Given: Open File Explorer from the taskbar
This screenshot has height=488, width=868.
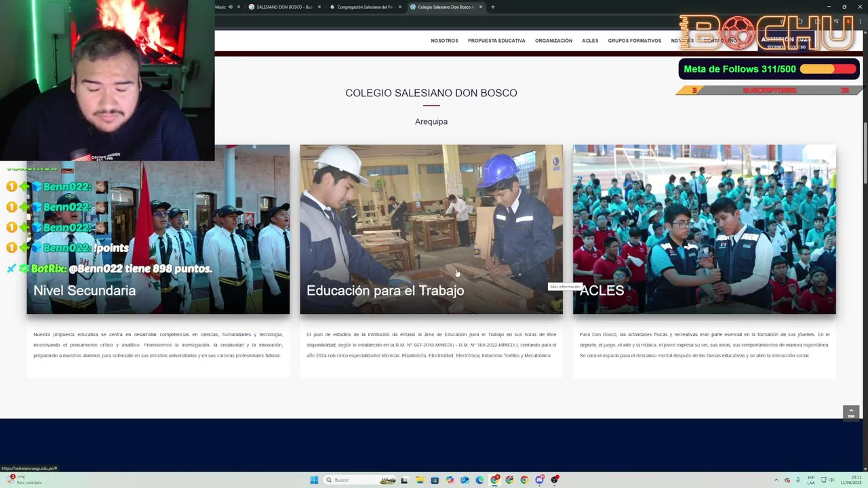Looking at the screenshot, I should pyautogui.click(x=420, y=480).
